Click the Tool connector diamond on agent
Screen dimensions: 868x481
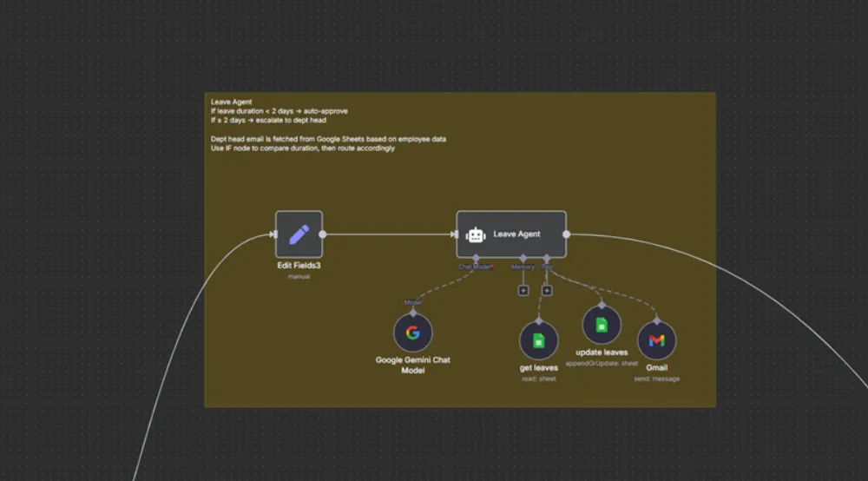click(x=547, y=258)
